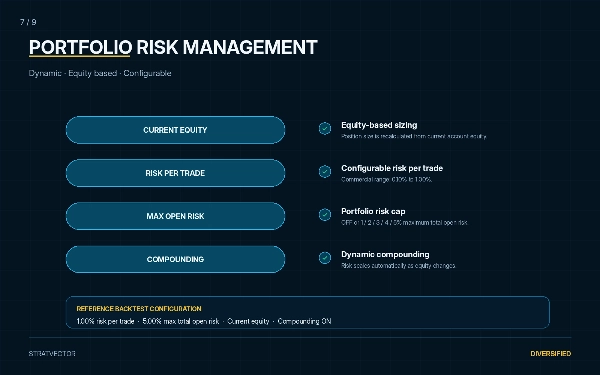The image size is (600, 375).
Task: Click the description about current account equity
Action: (x=414, y=136)
